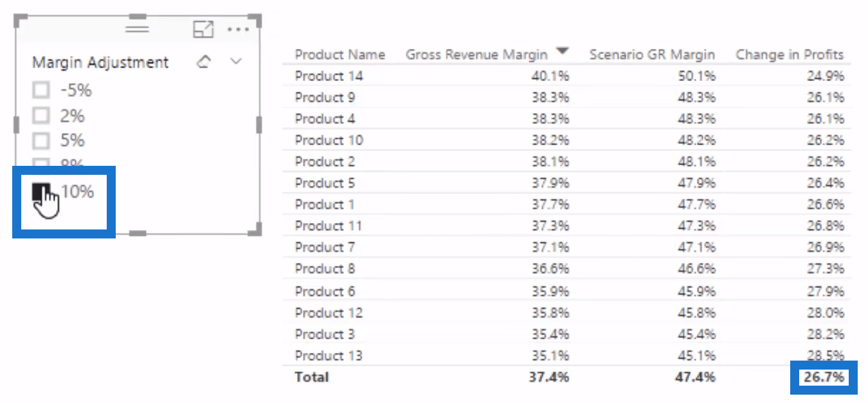Click Gross Revenue Margin column header

click(476, 55)
